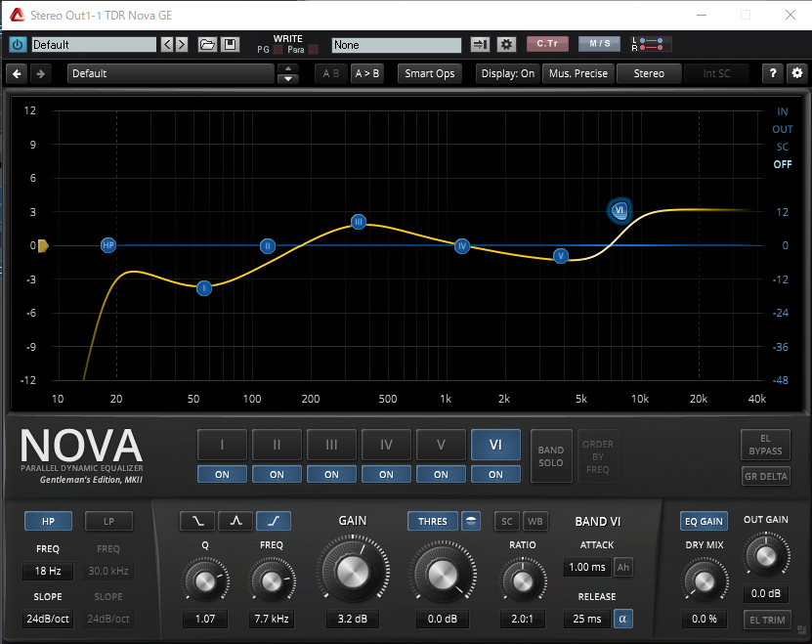The width and height of the screenshot is (812, 644).
Task: Select band III node on graph
Action: pos(359,222)
